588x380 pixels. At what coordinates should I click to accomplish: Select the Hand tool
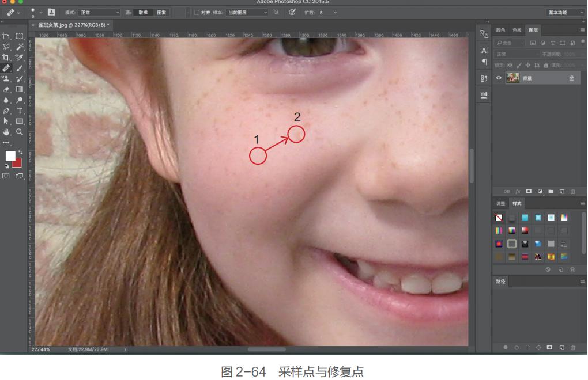[x=6, y=132]
